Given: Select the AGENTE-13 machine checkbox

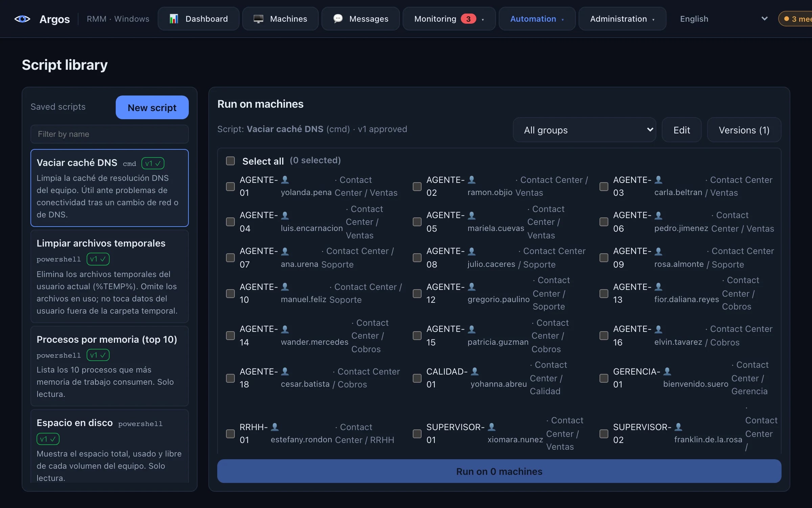Looking at the screenshot, I should (x=604, y=293).
